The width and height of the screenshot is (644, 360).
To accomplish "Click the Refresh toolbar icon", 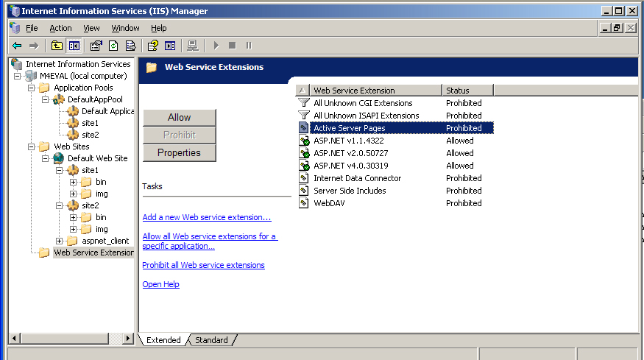I will coord(113,46).
